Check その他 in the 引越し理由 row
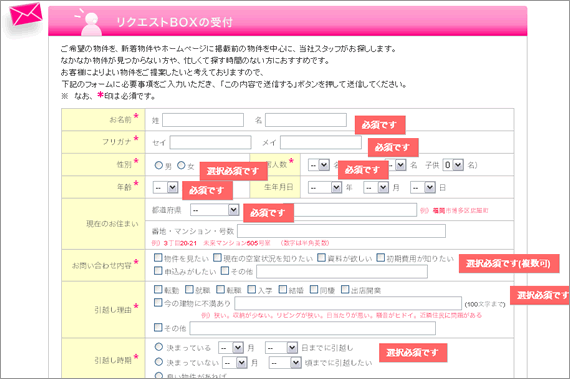 point(158,327)
